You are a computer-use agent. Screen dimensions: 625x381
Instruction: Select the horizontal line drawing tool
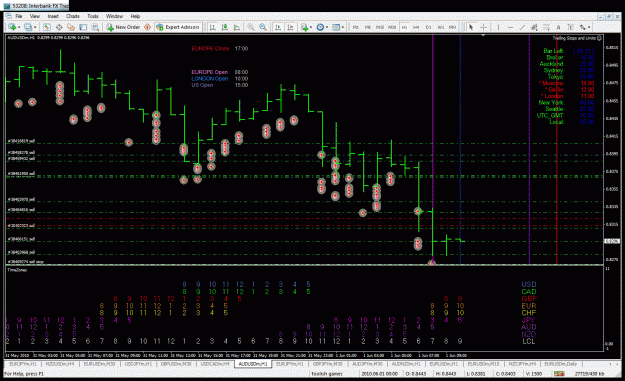point(511,27)
